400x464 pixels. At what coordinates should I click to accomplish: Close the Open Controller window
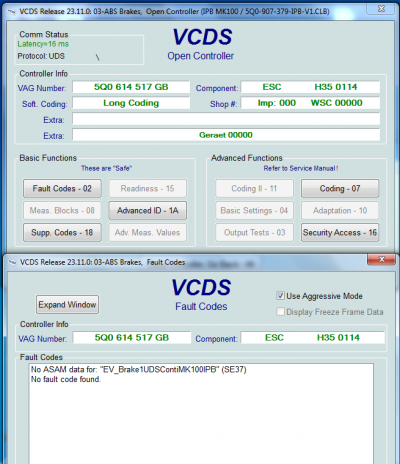pos(381,9)
